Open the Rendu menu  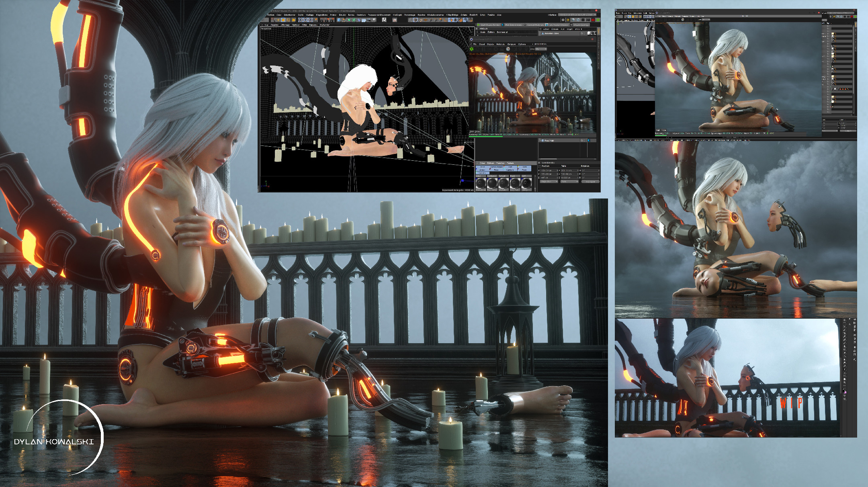coord(351,15)
